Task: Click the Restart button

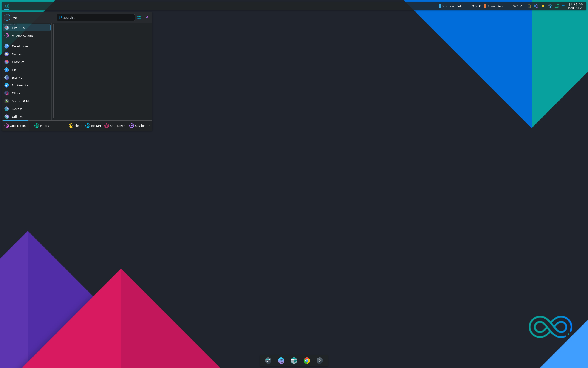Action: 93,126
